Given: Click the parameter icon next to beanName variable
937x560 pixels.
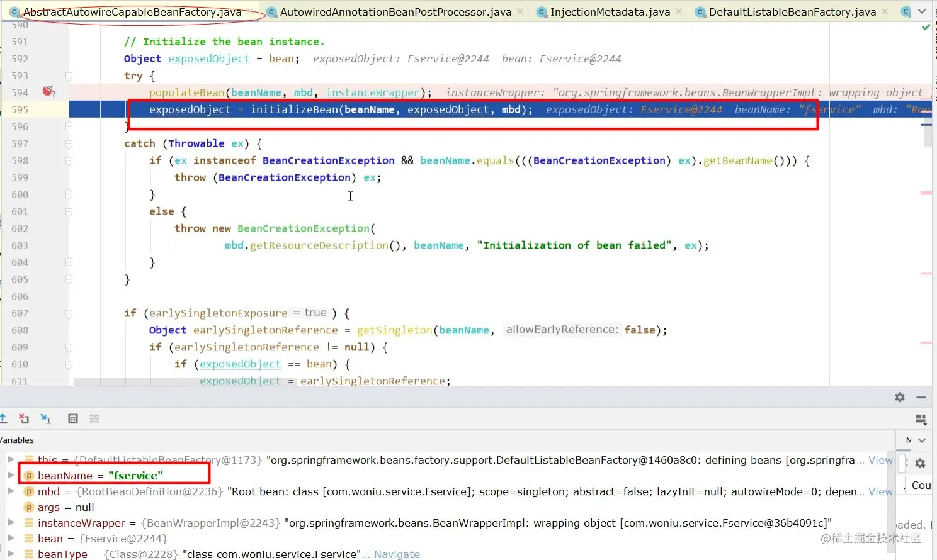Looking at the screenshot, I should [29, 476].
